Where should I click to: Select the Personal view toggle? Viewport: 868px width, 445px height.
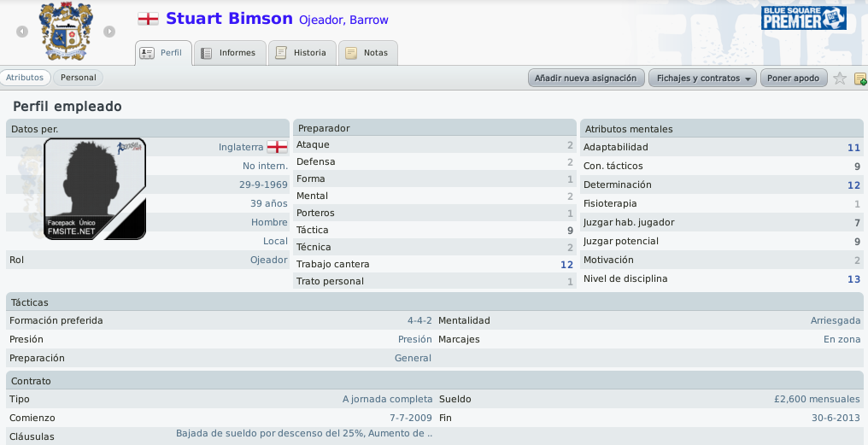(78, 78)
